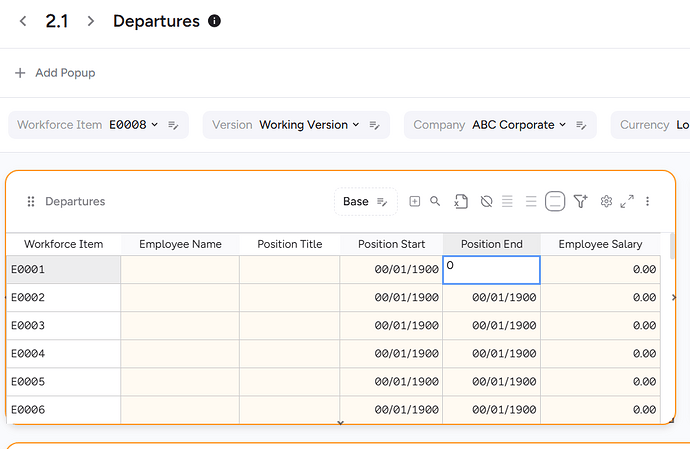690x449 pixels.
Task: Click the Position End cell for E0001
Action: pos(491,270)
